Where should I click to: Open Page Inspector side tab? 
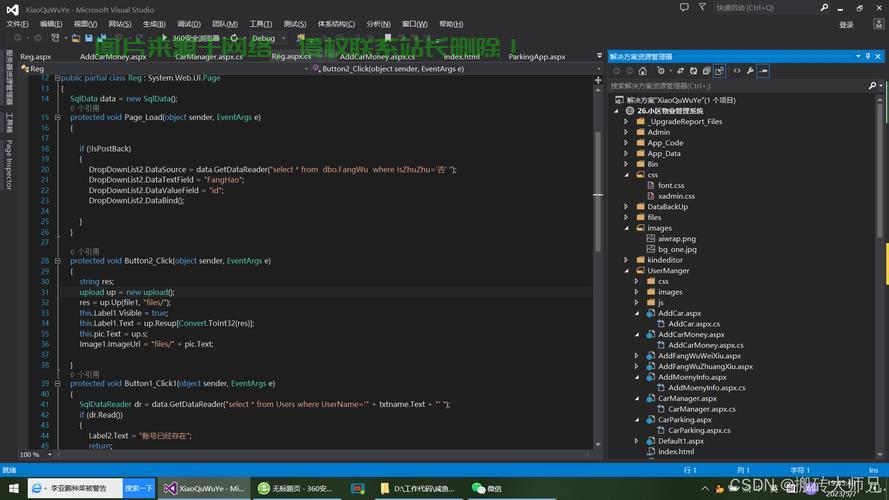click(x=9, y=164)
